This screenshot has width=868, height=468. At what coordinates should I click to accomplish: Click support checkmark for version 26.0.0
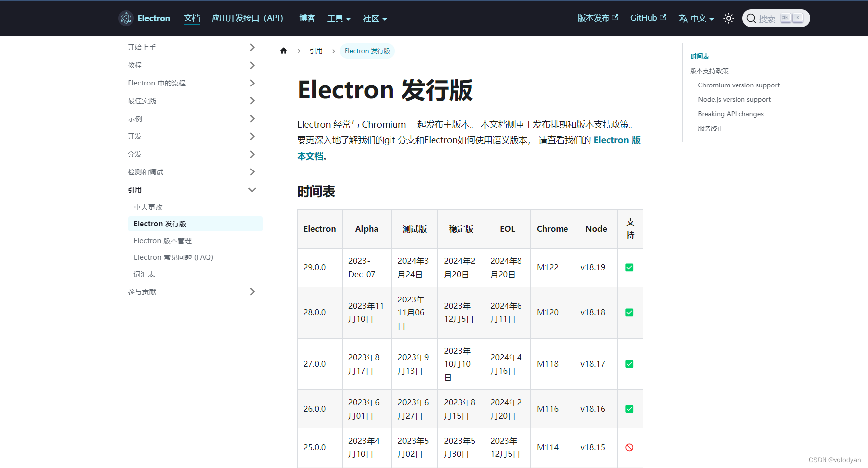629,409
